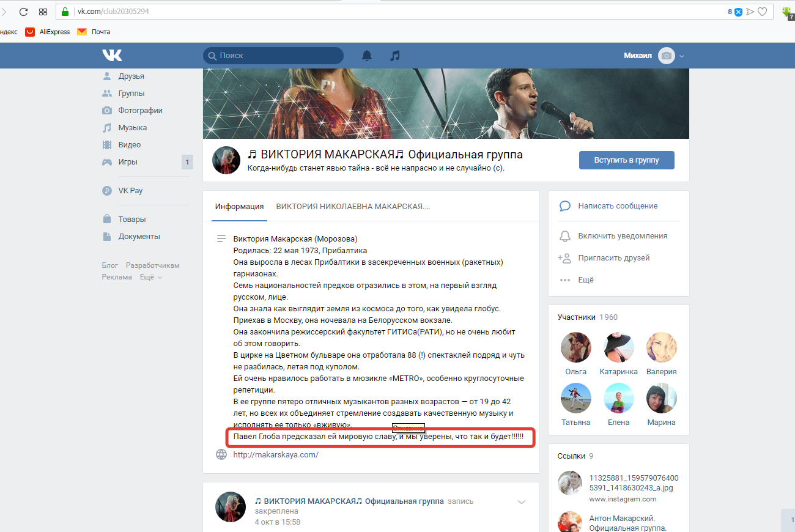Screen dimensions: 795x532
Task: Expand the Ещё footer dropdown
Action: click(x=151, y=277)
